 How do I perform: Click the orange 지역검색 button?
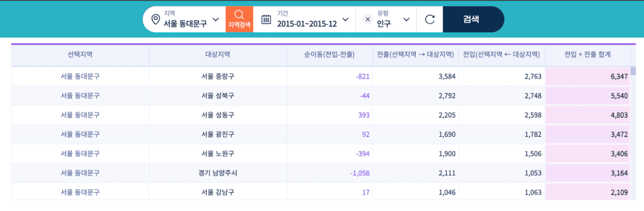[x=240, y=19]
